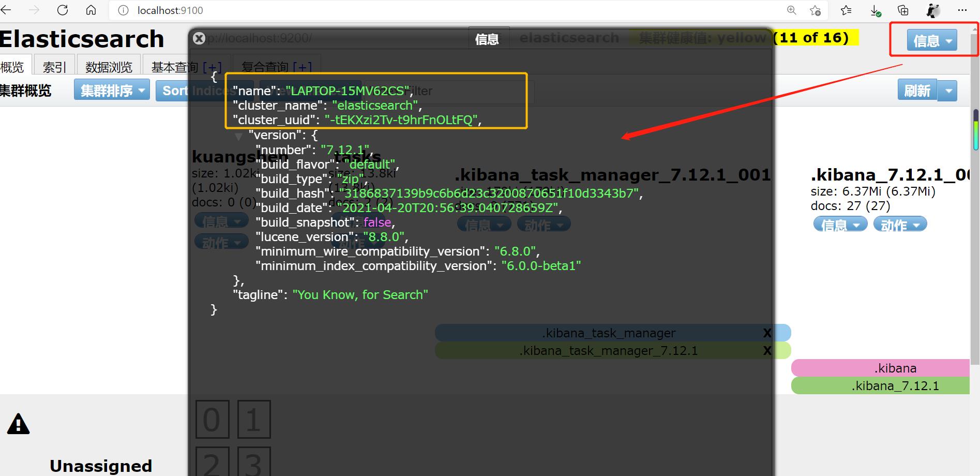
Task: Open browser settings and more menu
Action: click(x=962, y=10)
